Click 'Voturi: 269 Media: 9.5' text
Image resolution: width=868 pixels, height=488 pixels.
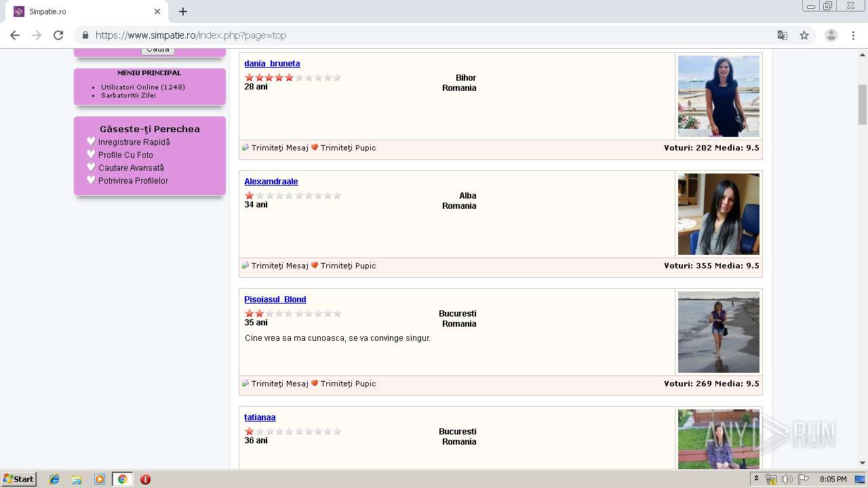(711, 384)
